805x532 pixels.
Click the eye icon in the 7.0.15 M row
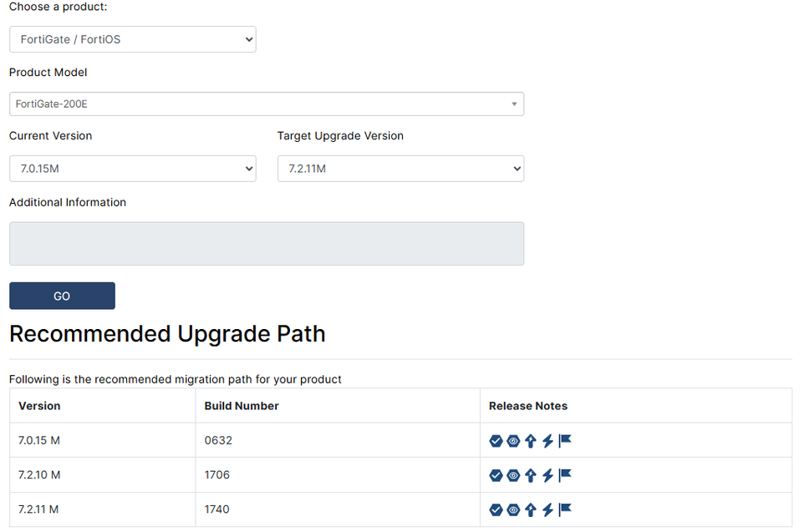[513, 441]
